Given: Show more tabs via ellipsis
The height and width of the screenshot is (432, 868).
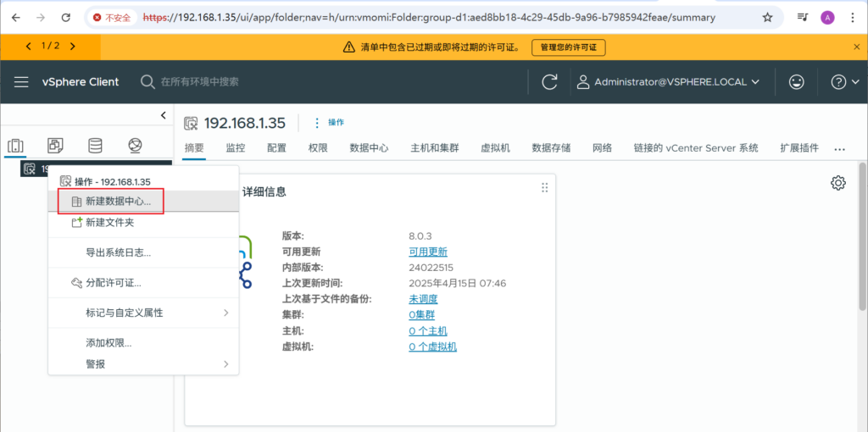Looking at the screenshot, I should point(840,149).
